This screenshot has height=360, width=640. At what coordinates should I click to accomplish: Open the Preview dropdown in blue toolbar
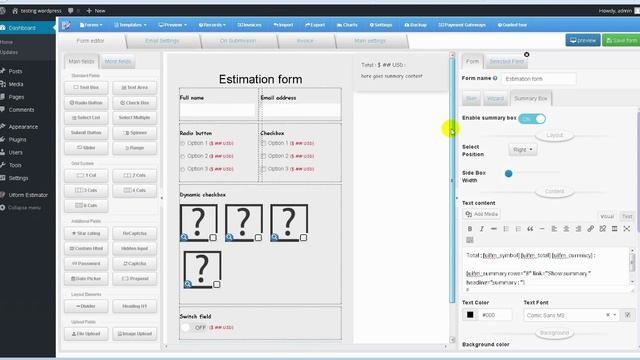coord(173,25)
